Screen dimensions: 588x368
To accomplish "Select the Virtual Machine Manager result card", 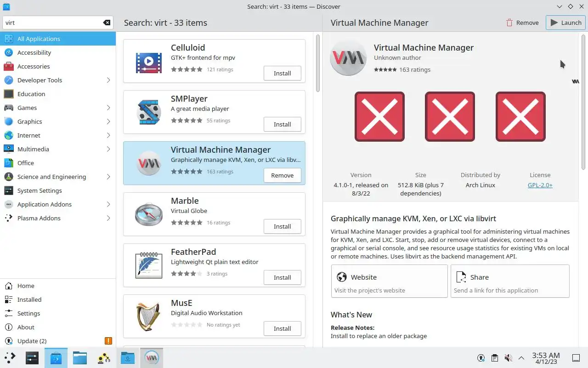I will tap(214, 163).
